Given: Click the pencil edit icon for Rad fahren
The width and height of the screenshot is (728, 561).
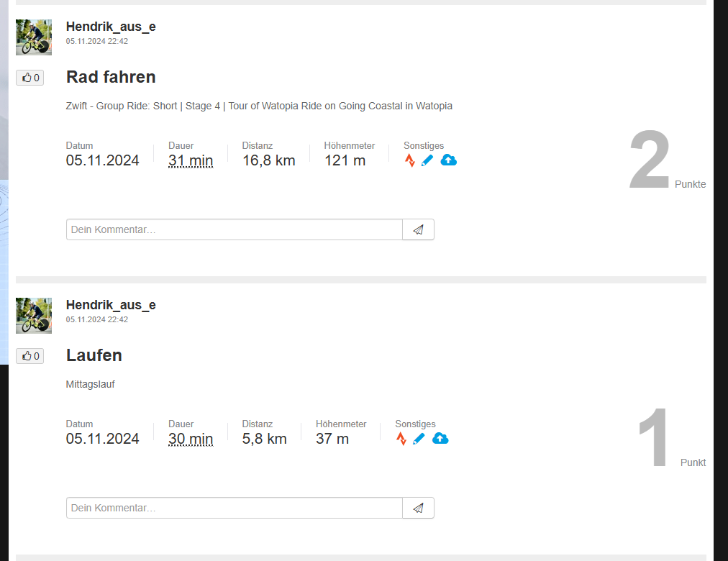Looking at the screenshot, I should coord(427,160).
